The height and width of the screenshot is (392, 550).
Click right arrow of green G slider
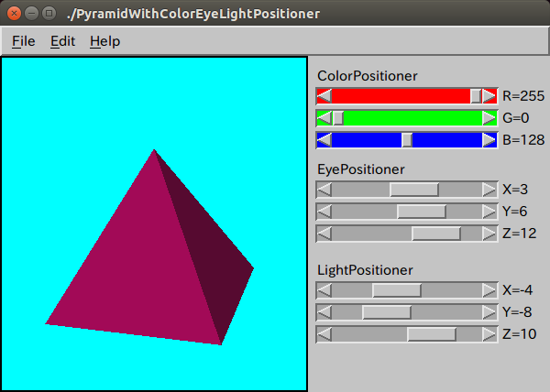coord(489,118)
